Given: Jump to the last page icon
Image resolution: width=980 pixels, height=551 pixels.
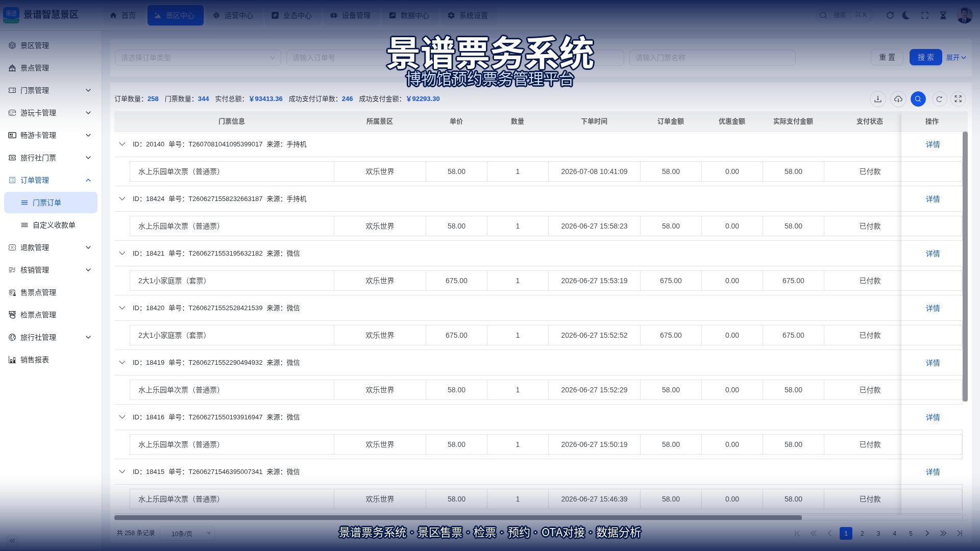Looking at the screenshot, I should tap(960, 534).
